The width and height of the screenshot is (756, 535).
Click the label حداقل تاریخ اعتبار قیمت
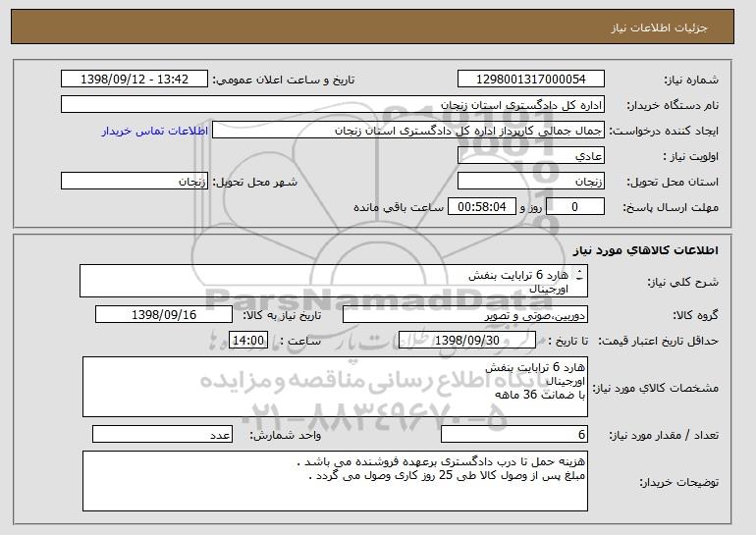(x=658, y=341)
